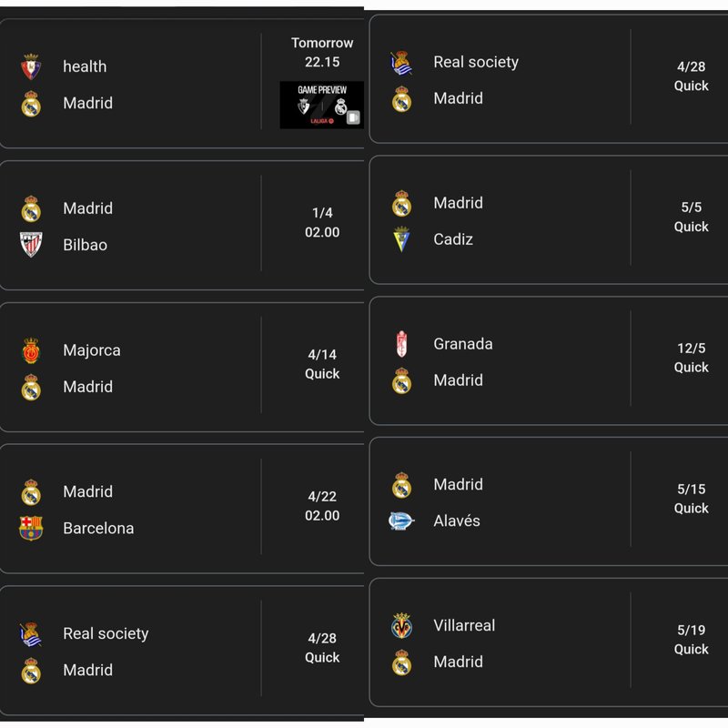
Task: Select the Athletic Bilbao crest icon
Action: [31, 245]
